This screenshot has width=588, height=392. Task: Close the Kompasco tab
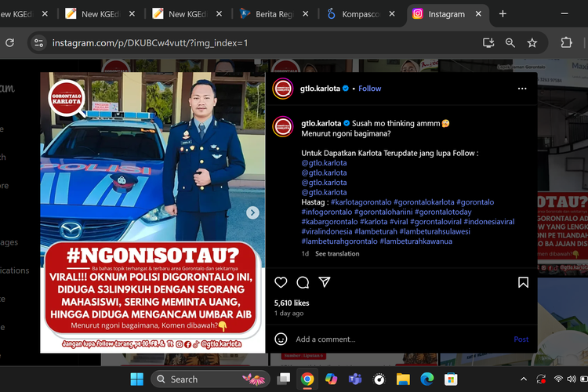tap(392, 14)
